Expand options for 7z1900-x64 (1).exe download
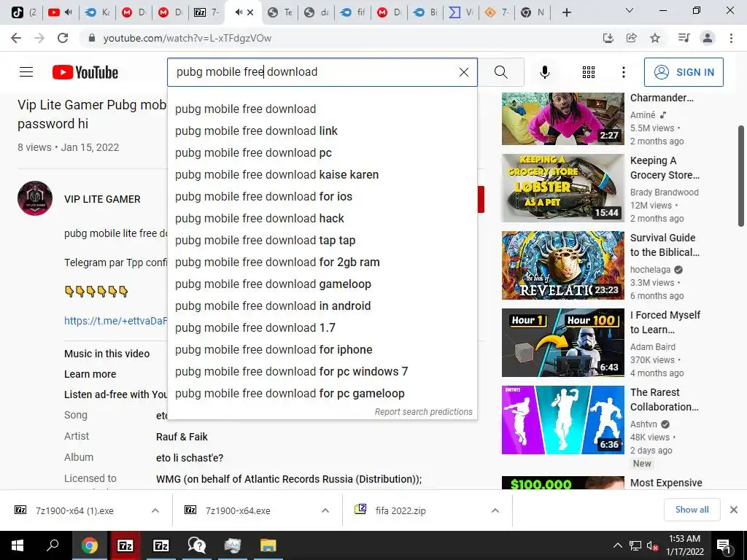The width and height of the screenshot is (747, 560). click(x=155, y=510)
